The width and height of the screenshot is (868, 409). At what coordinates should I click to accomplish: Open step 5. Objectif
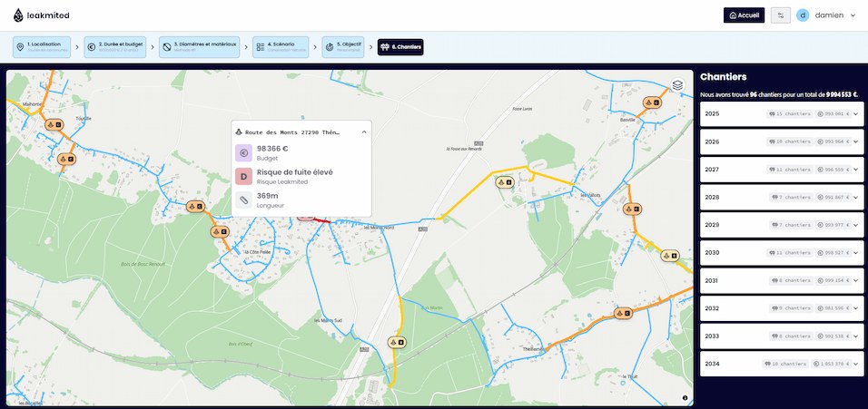click(x=343, y=46)
